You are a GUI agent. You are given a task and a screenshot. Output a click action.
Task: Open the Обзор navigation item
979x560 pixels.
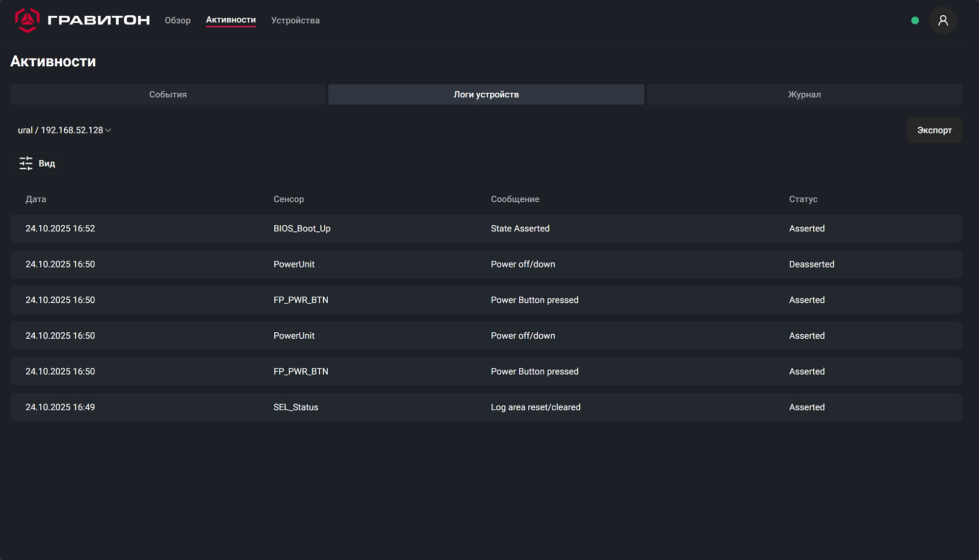(x=177, y=20)
